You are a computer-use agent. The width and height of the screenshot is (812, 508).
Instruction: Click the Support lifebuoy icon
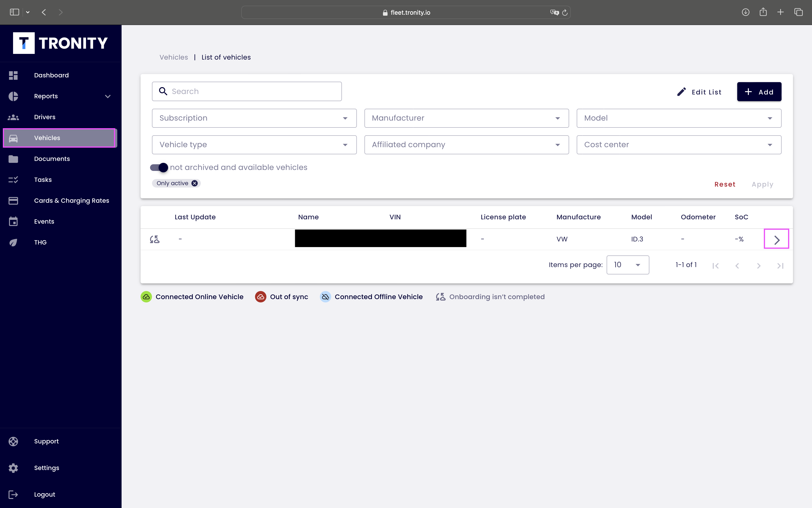14,441
